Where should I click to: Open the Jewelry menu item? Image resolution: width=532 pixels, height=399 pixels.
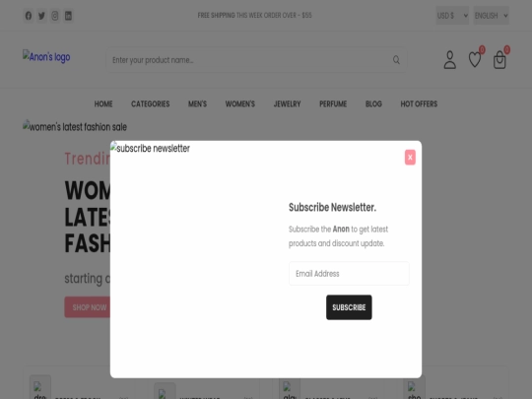coord(287,103)
